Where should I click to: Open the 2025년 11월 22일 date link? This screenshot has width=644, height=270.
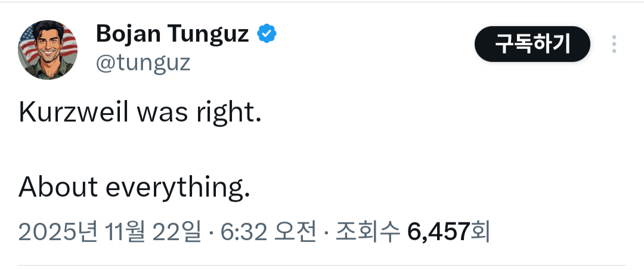click(x=110, y=231)
